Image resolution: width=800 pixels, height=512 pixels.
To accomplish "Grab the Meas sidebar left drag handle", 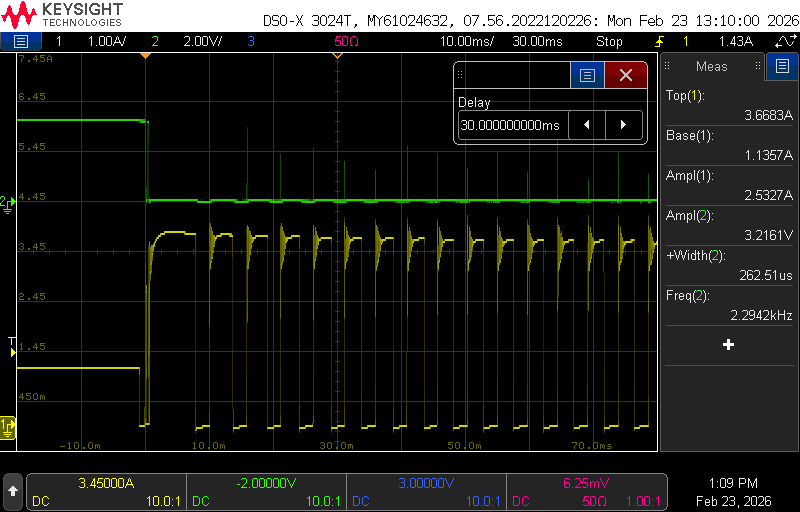I will 667,66.
